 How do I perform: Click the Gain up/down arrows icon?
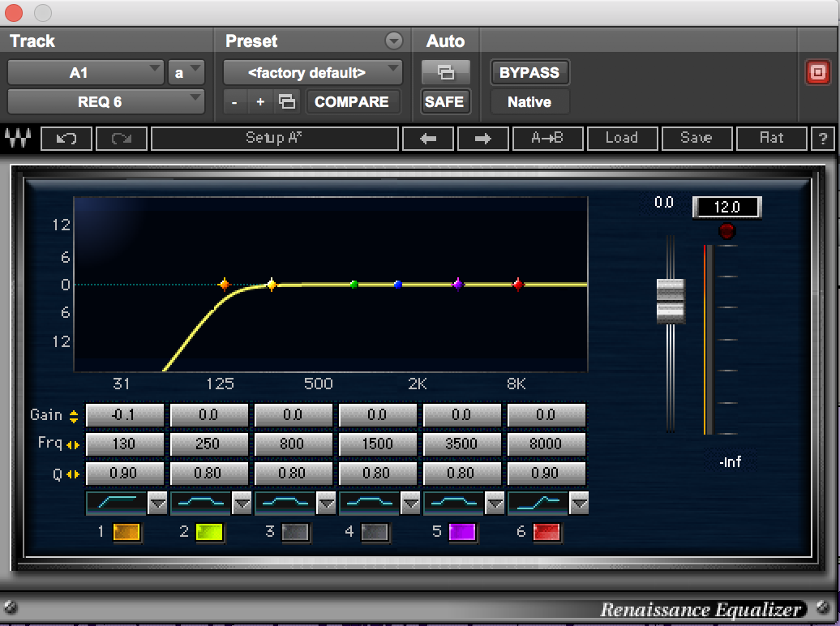point(74,416)
